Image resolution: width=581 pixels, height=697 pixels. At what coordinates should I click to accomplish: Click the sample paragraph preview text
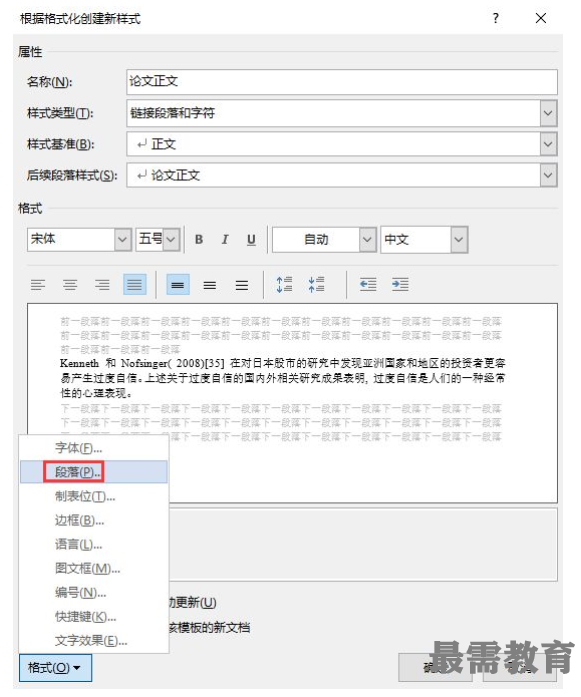coord(282,378)
